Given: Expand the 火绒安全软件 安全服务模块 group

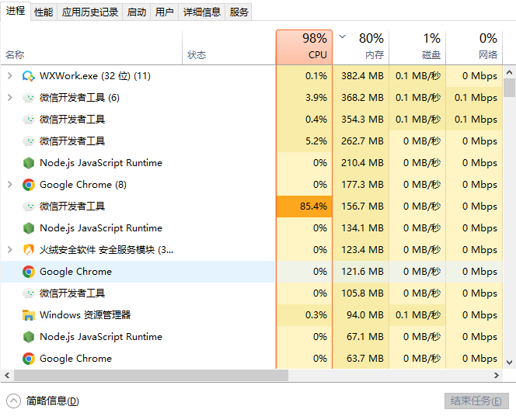Looking at the screenshot, I should pos(10,250).
